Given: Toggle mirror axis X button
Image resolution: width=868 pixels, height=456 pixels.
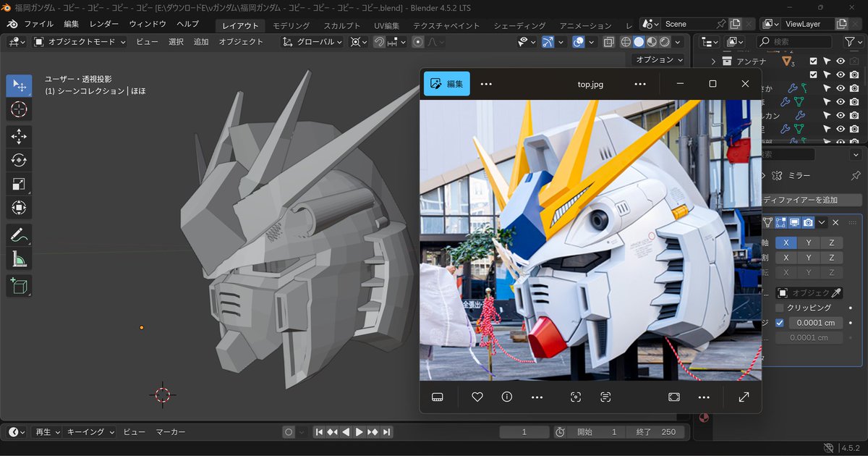Looking at the screenshot, I should pos(786,243).
